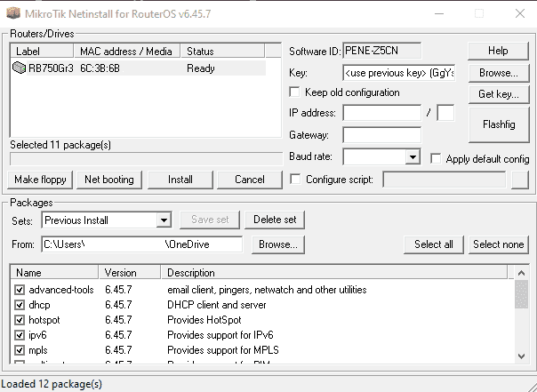Image resolution: width=537 pixels, height=392 pixels.
Task: Toggle Apply default config checkbox
Action: 437,158
